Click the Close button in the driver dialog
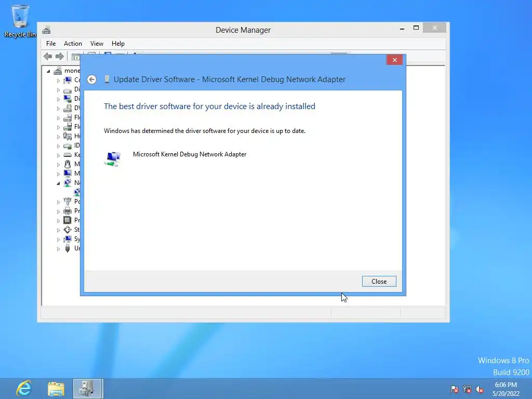The width and height of the screenshot is (532, 399). point(379,281)
